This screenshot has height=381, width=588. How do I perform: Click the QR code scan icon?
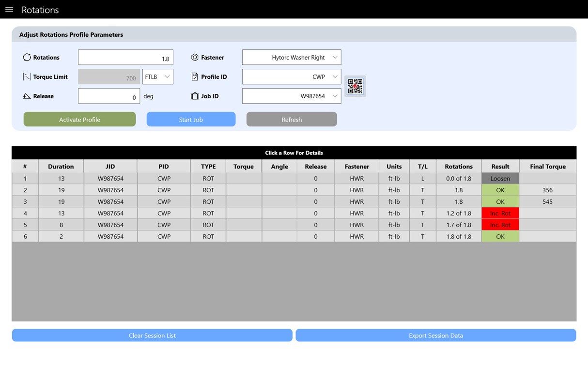click(x=356, y=86)
